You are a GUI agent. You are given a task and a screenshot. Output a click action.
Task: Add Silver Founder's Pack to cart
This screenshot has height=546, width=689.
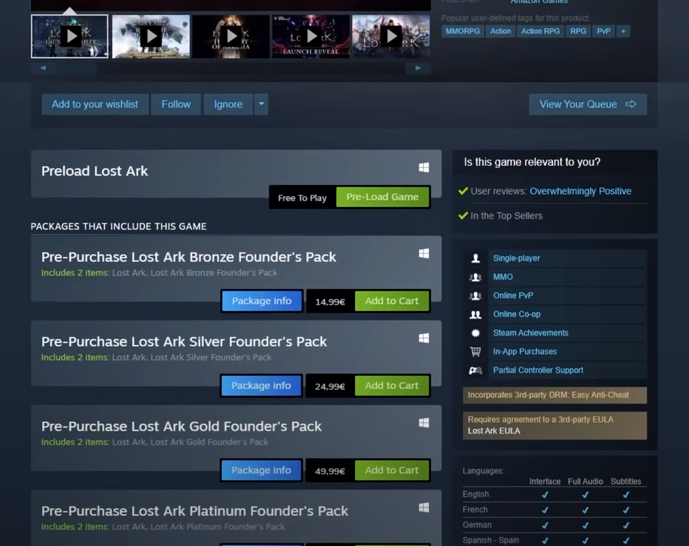tap(392, 386)
